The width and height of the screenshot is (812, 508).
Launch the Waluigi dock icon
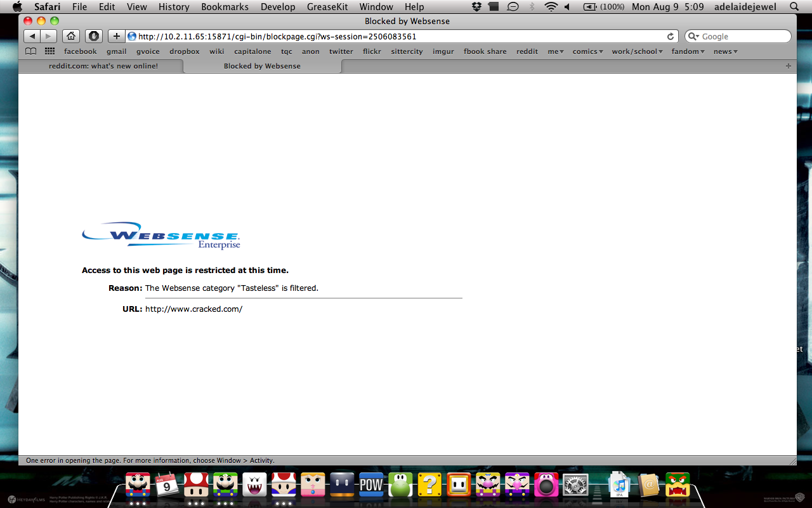pyautogui.click(x=517, y=485)
